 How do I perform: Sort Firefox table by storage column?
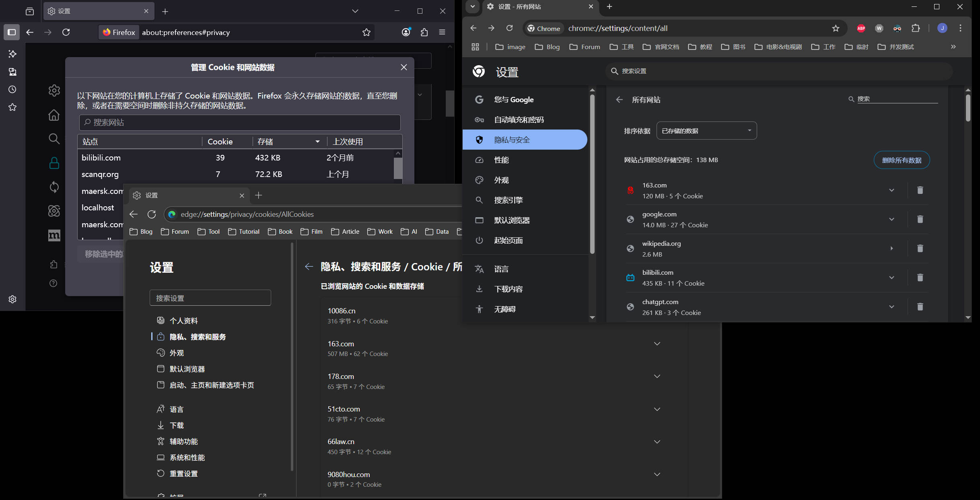point(288,142)
